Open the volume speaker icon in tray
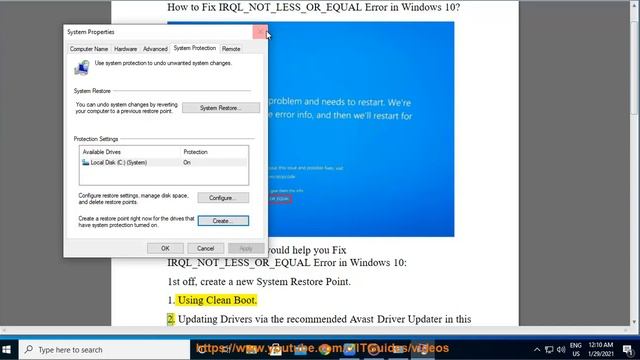 pos(561,349)
